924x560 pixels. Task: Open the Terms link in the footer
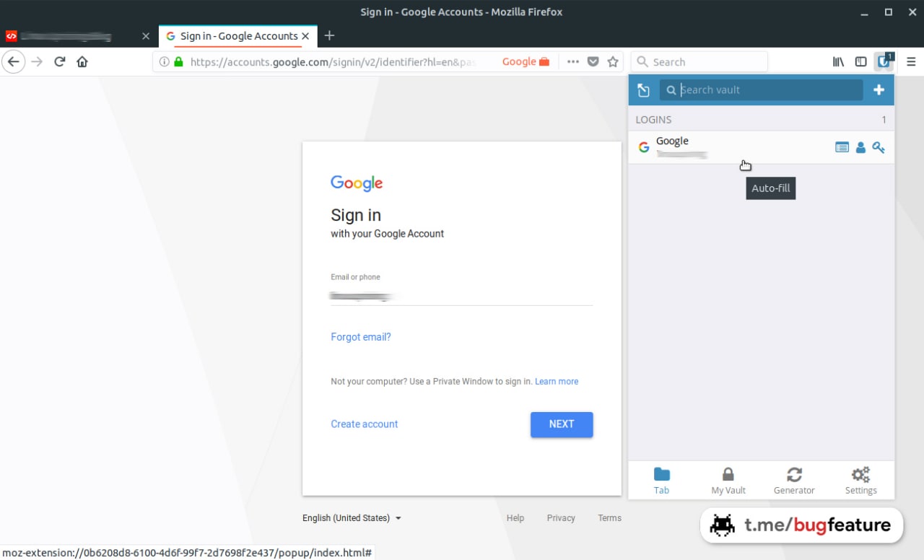pyautogui.click(x=609, y=518)
